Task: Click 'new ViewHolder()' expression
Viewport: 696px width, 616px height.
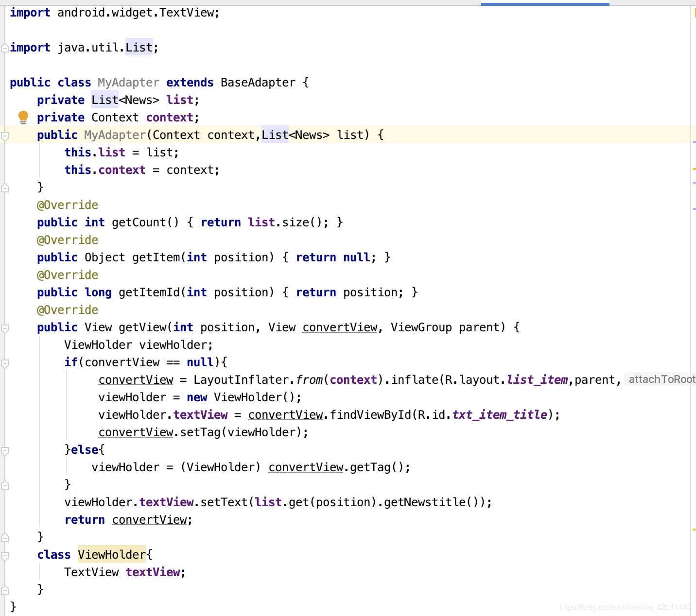Action: 241,397
